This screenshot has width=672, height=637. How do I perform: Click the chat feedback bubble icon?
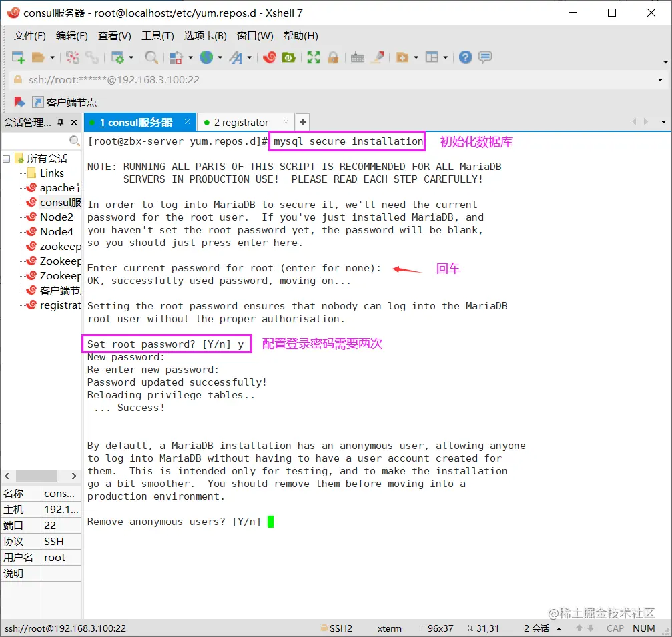485,57
